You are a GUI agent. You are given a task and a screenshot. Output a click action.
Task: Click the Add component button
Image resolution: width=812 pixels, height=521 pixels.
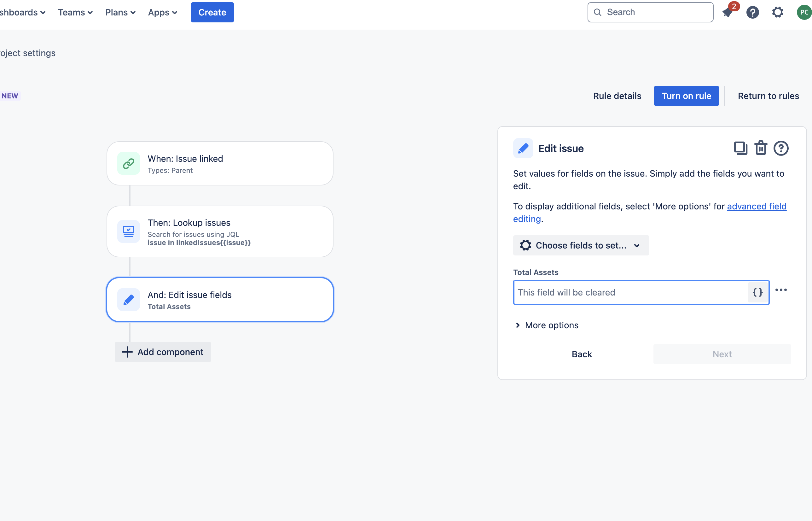pos(163,352)
